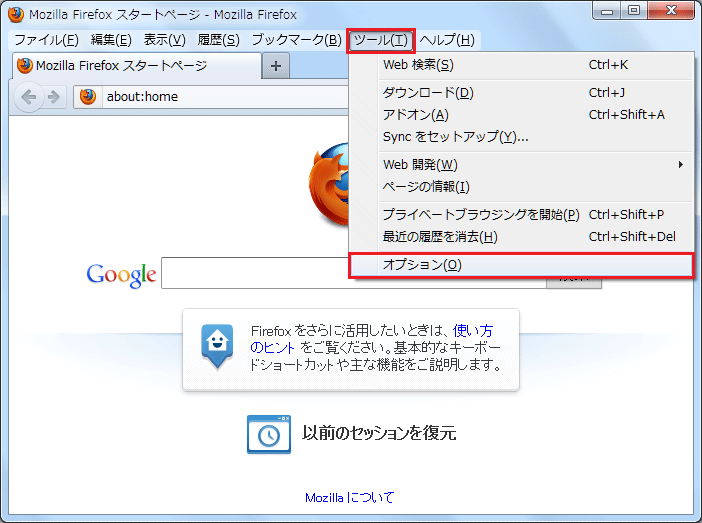Click the forward navigation arrow button
The image size is (702, 523).
pyautogui.click(x=53, y=97)
